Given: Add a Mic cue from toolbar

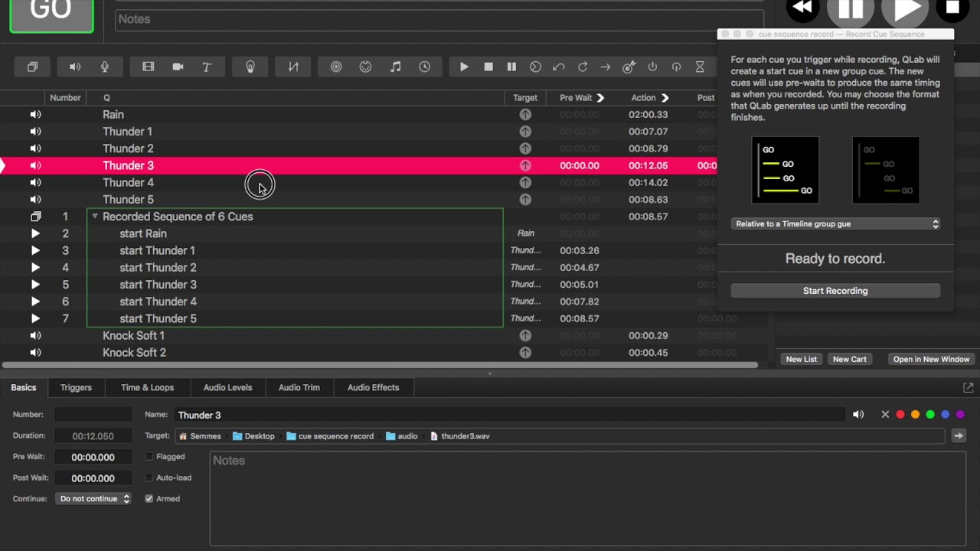Looking at the screenshot, I should coord(105,67).
